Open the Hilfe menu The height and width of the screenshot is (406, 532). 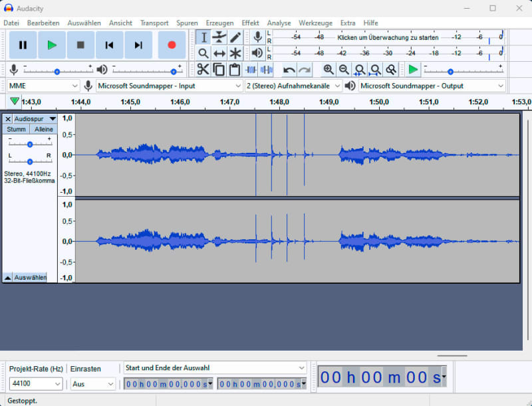pyautogui.click(x=370, y=23)
